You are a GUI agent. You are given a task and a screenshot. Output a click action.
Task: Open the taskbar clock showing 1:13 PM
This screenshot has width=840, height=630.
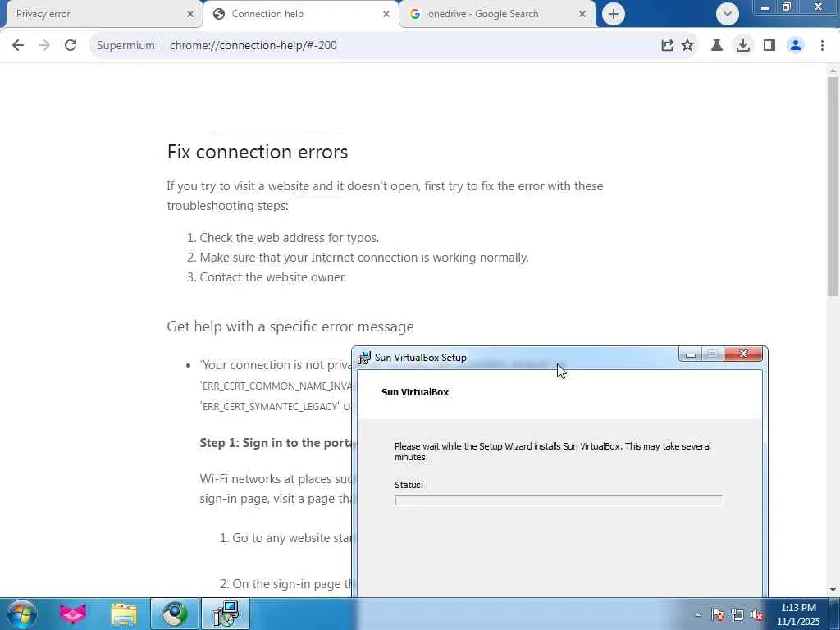pyautogui.click(x=798, y=614)
